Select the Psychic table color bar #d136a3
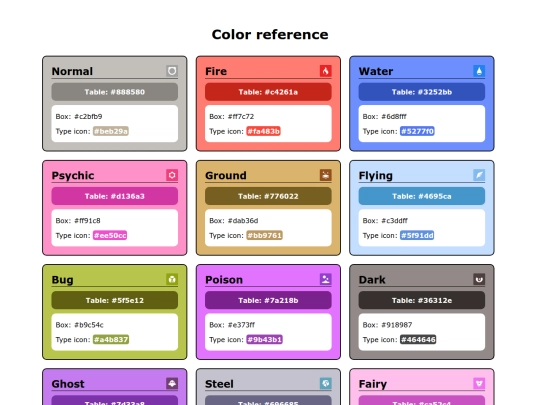540x405 pixels. (115, 196)
